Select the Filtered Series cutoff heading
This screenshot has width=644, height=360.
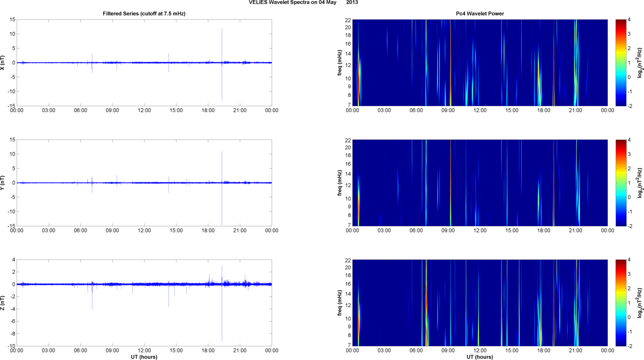click(144, 14)
